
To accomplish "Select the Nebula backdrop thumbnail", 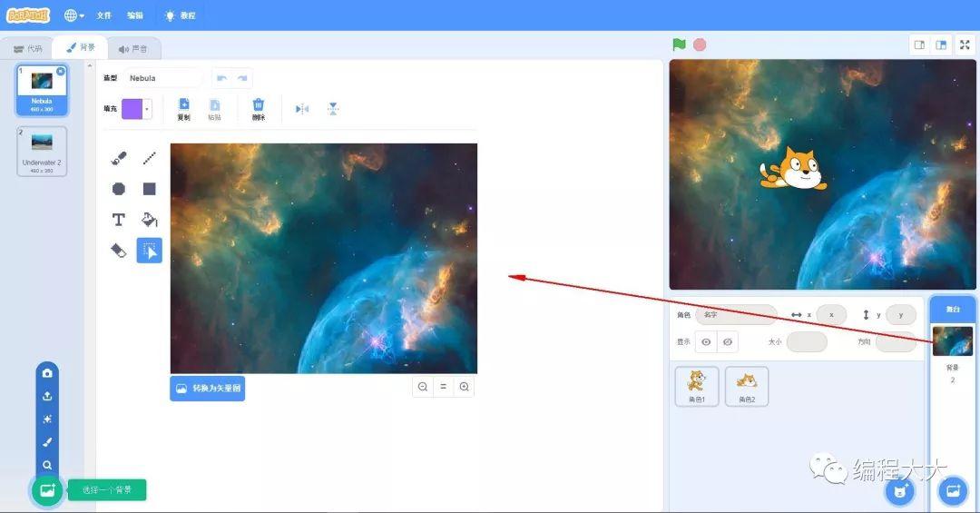I will [42, 90].
